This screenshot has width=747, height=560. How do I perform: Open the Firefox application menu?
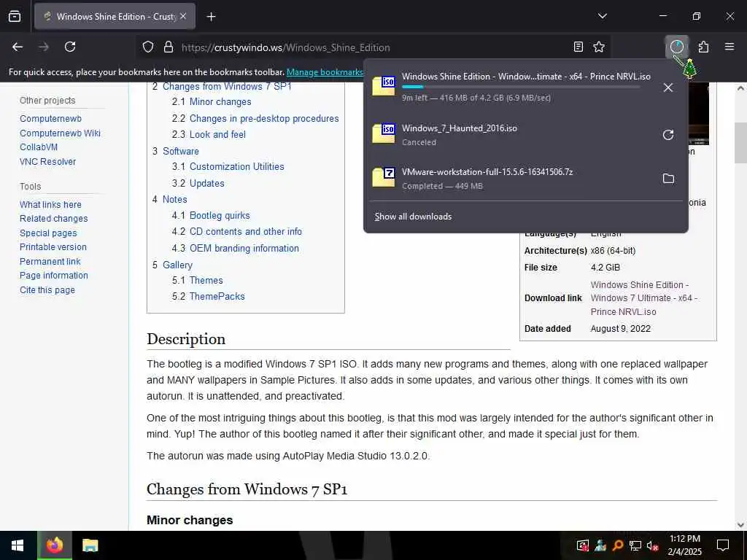pos(729,47)
